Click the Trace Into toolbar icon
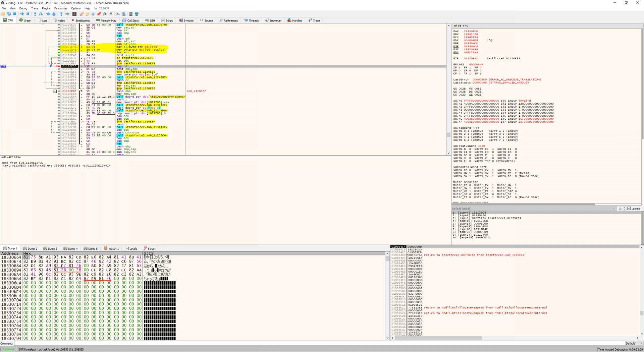The width and height of the screenshot is (644, 352). coord(48,14)
